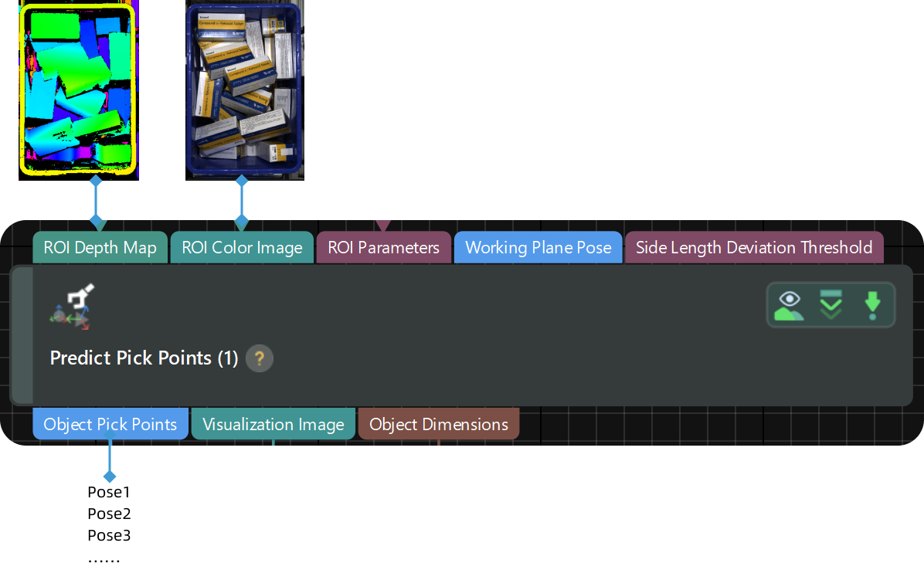Click the Visualization Image output port
This screenshot has width=924, height=580.
point(273,423)
